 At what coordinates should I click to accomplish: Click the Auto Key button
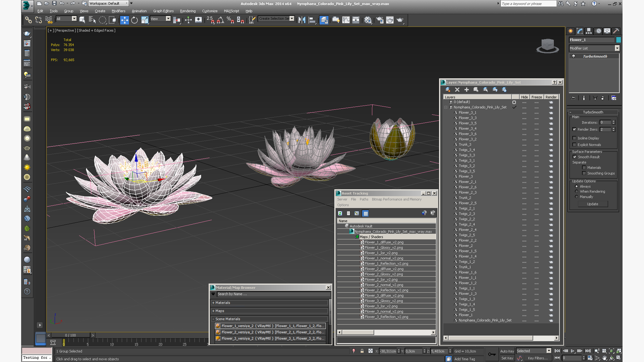coord(507,351)
